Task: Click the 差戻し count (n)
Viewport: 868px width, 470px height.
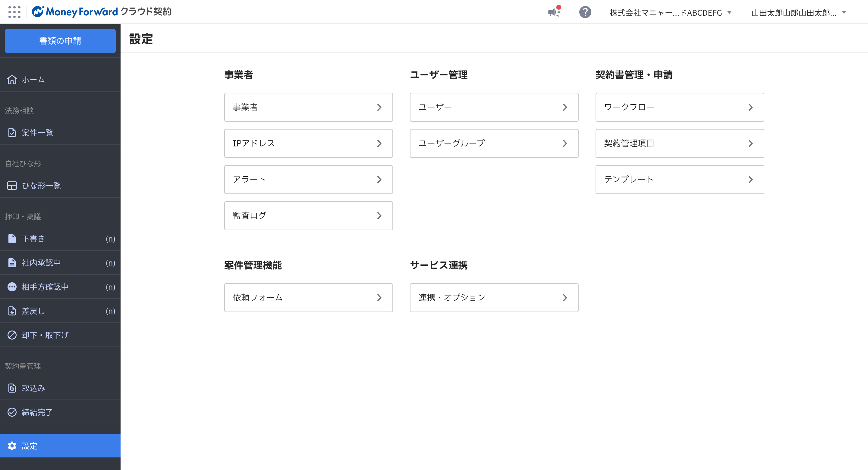Action: click(111, 311)
